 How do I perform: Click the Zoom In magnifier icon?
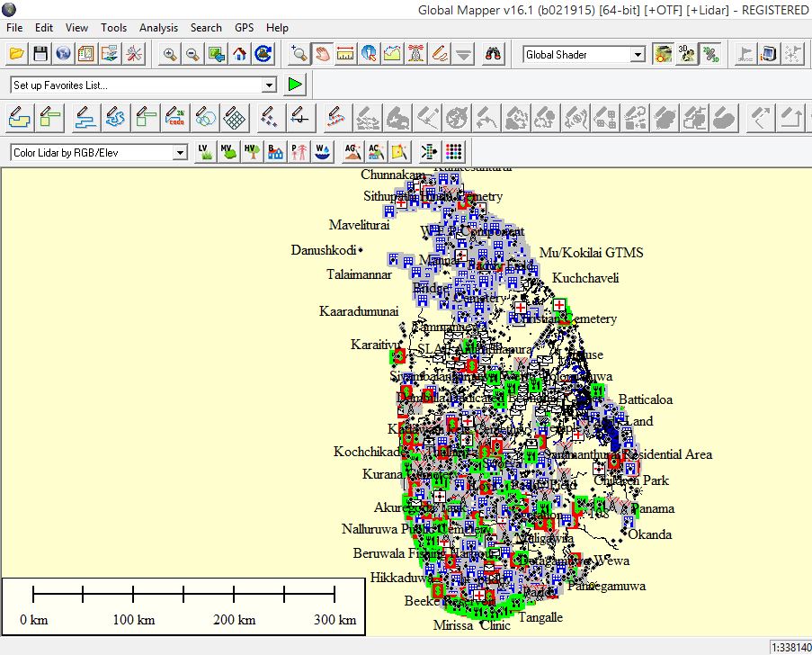[170, 54]
